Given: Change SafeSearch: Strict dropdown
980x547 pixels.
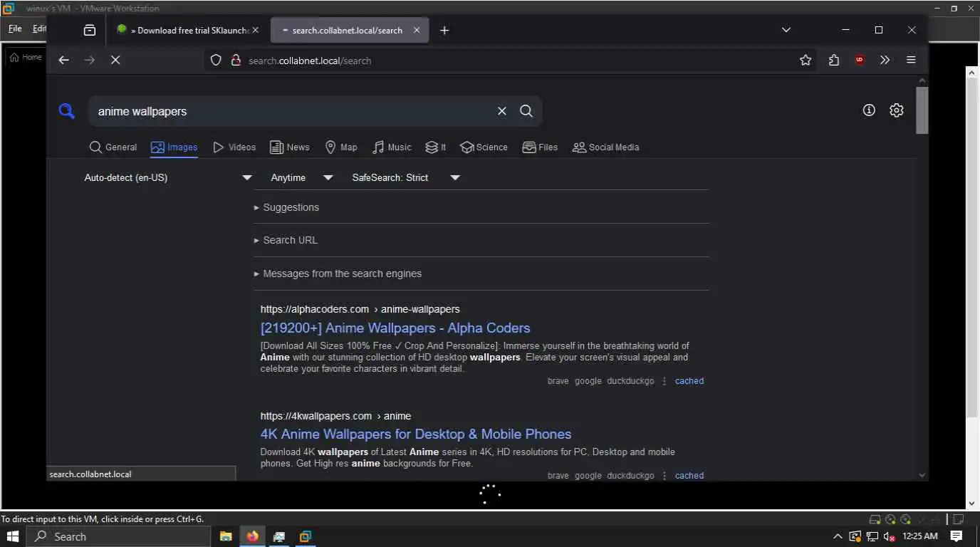Looking at the screenshot, I should [406, 177].
